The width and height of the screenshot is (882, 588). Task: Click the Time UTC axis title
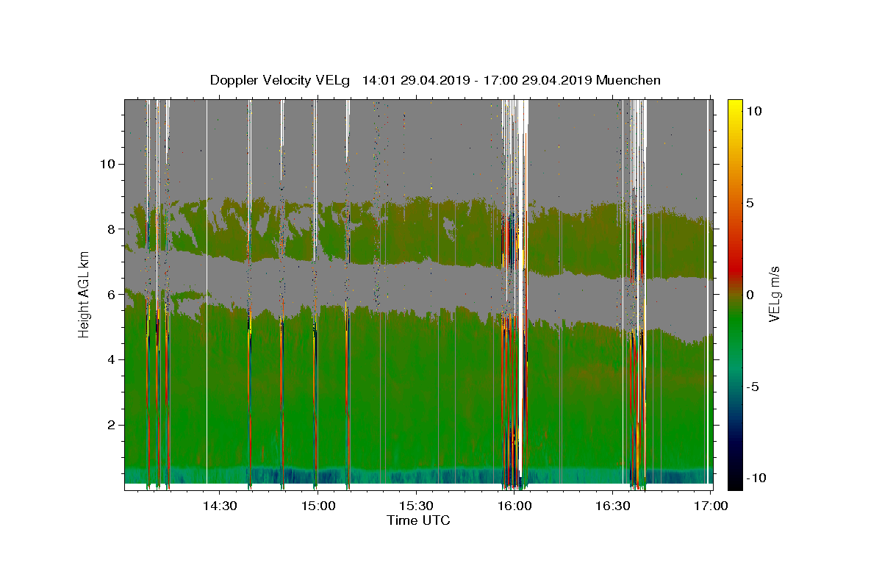(418, 520)
